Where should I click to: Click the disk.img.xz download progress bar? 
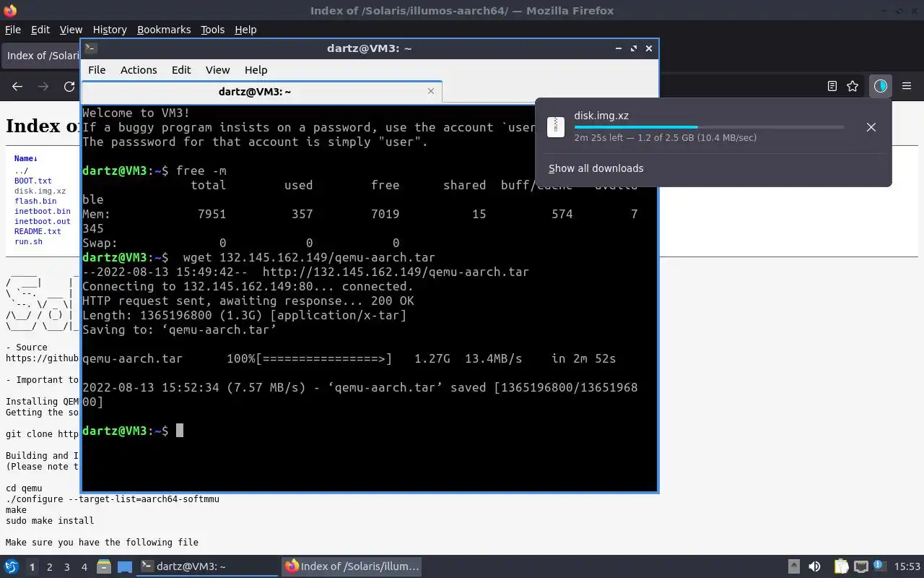click(709, 127)
